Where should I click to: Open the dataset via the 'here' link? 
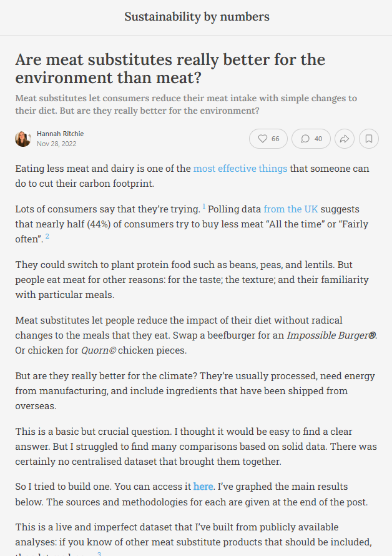[x=203, y=487]
